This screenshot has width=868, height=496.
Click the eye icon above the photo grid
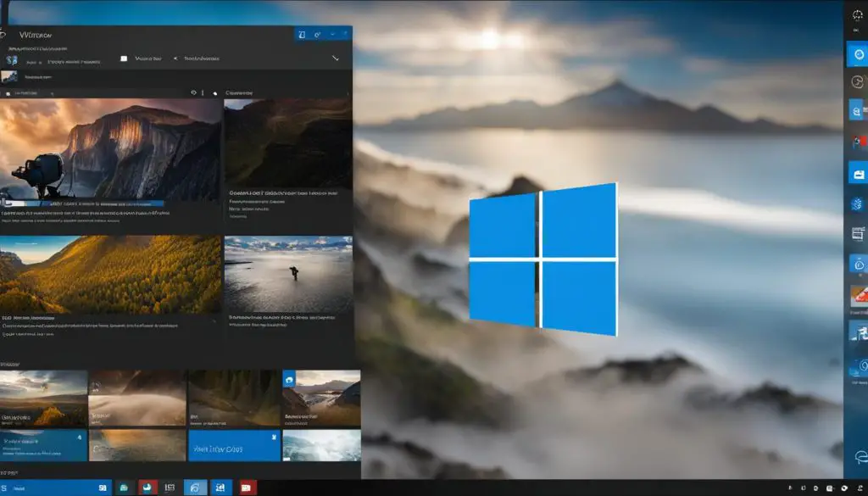(193, 92)
